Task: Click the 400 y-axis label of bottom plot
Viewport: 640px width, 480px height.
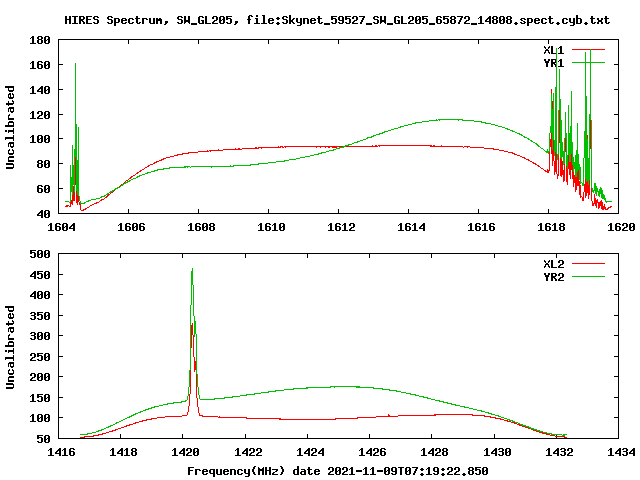Action: tap(40, 295)
